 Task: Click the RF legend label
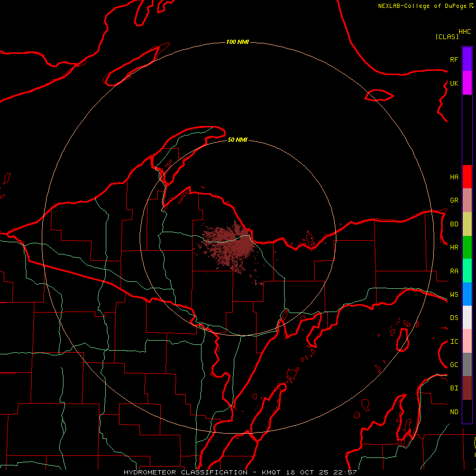point(454,59)
